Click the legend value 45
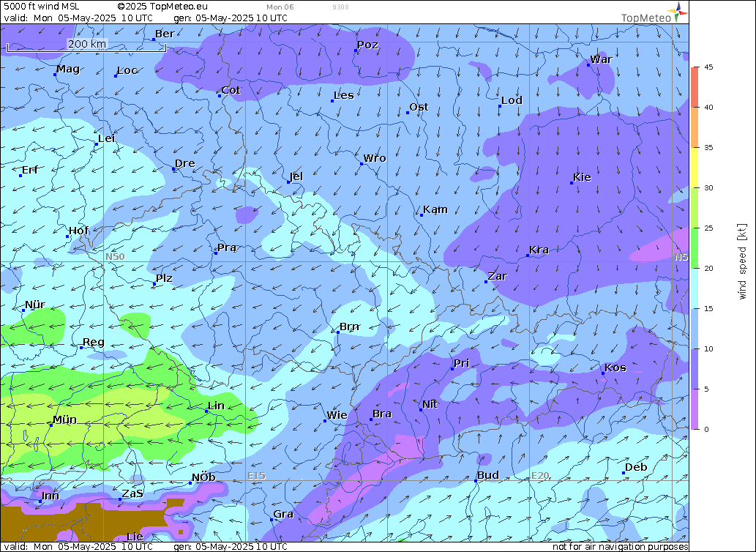 tap(708, 67)
